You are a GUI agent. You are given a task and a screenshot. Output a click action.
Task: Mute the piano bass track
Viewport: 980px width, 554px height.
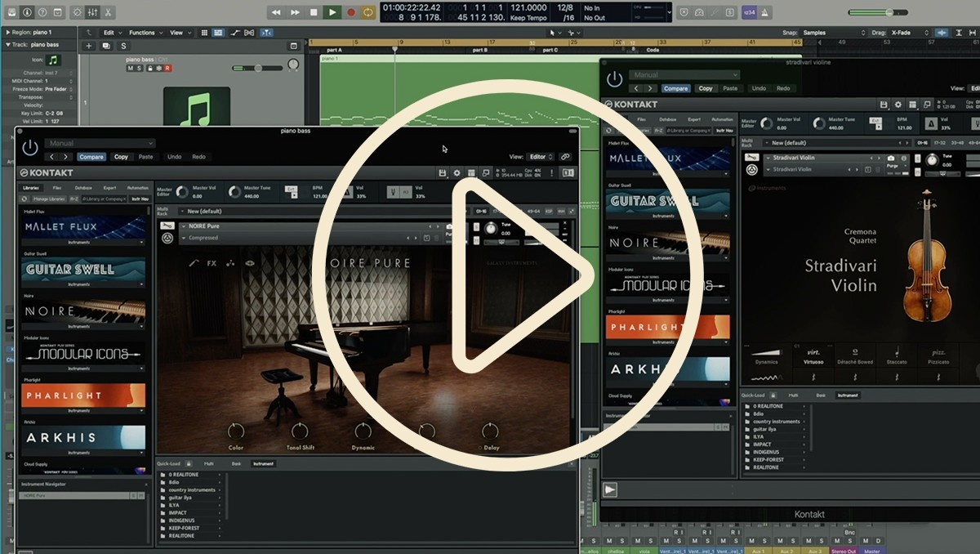click(x=129, y=69)
